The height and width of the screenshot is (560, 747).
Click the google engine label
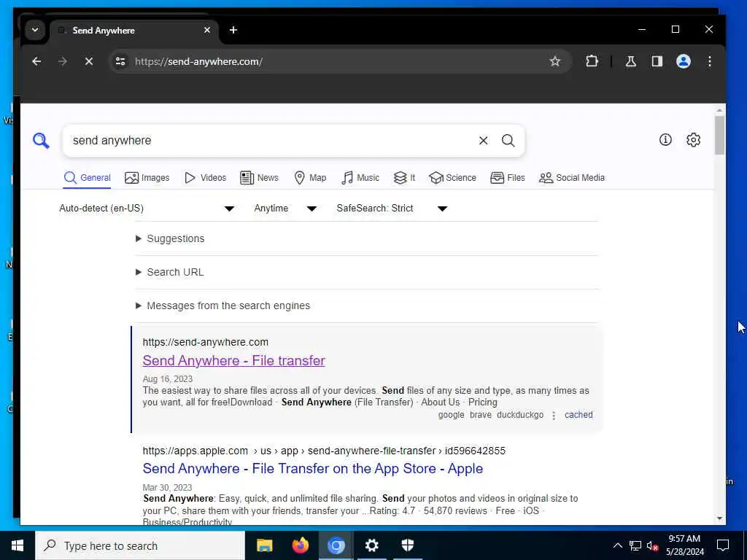click(x=451, y=415)
